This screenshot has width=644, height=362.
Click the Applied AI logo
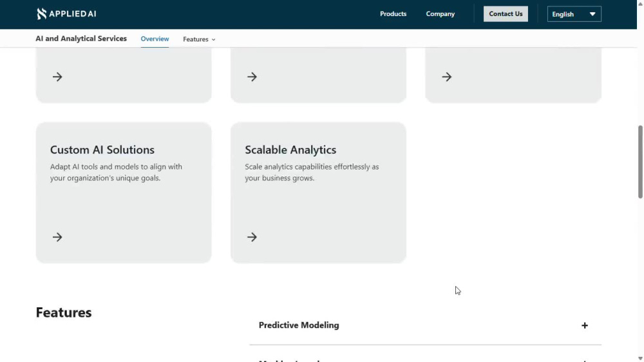pyautogui.click(x=66, y=14)
